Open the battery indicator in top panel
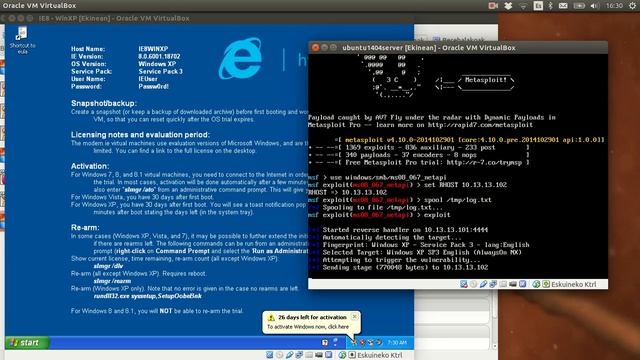This screenshot has width=640, height=360. pos(579,6)
